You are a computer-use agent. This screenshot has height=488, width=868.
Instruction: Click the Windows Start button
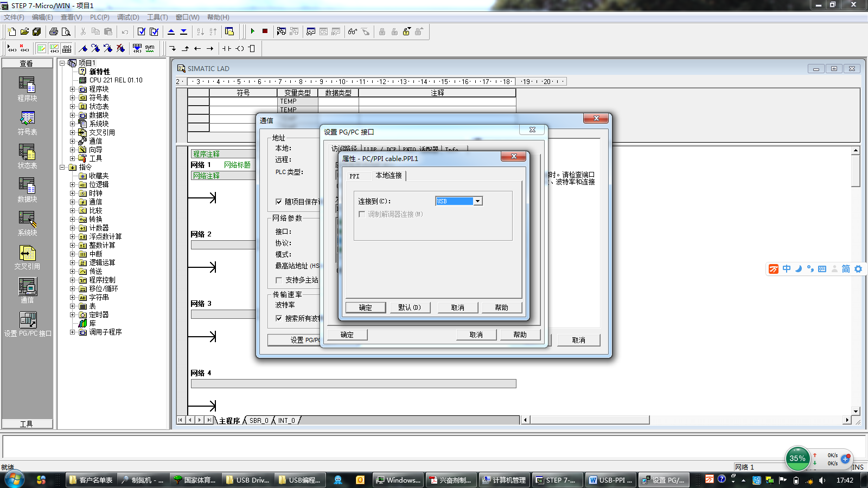(15, 480)
